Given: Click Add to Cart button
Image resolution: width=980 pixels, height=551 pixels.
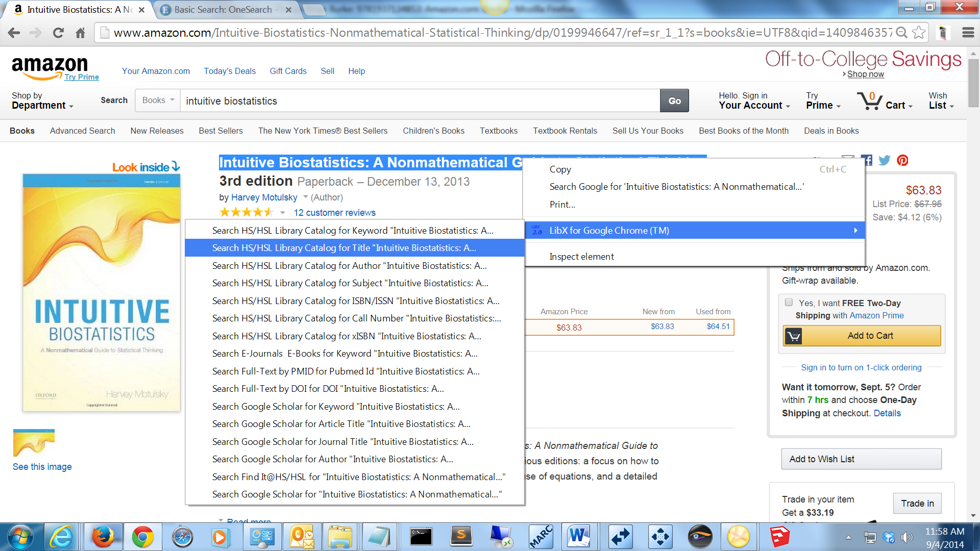Looking at the screenshot, I should [x=862, y=336].
